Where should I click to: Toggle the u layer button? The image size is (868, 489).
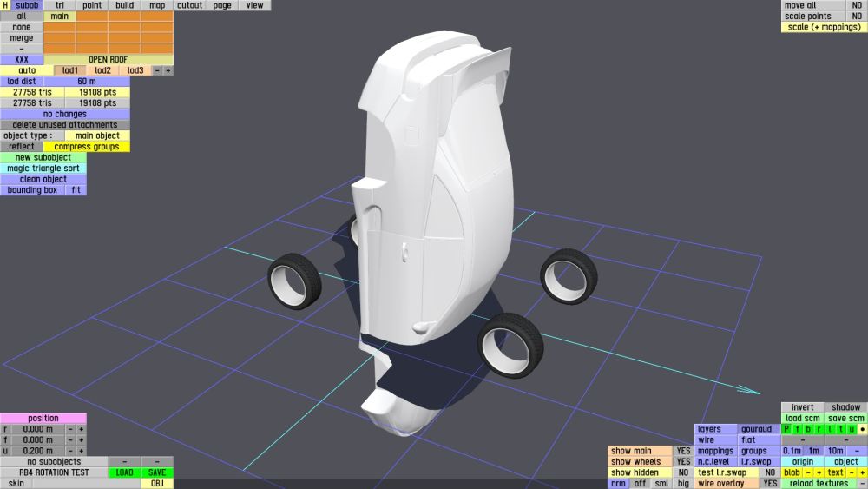tap(852, 429)
